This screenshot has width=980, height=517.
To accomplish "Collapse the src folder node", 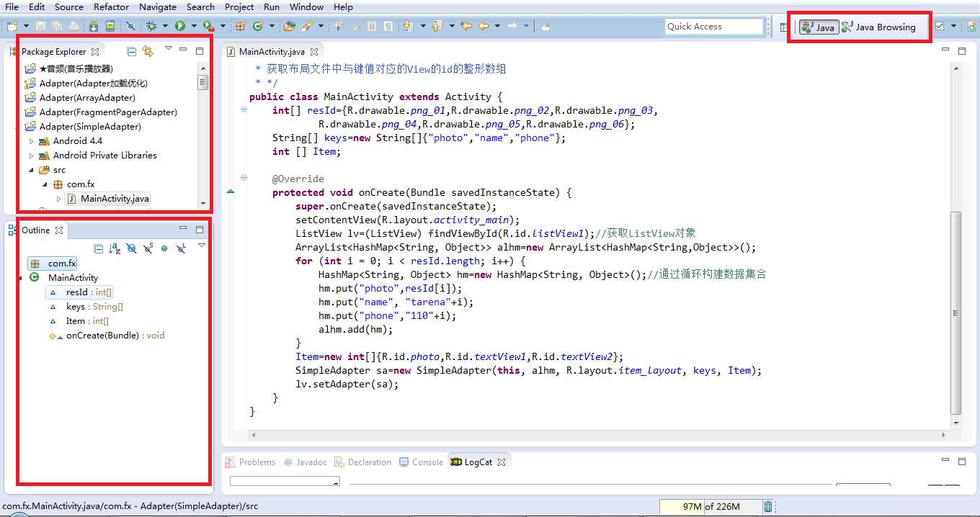I will (31, 170).
